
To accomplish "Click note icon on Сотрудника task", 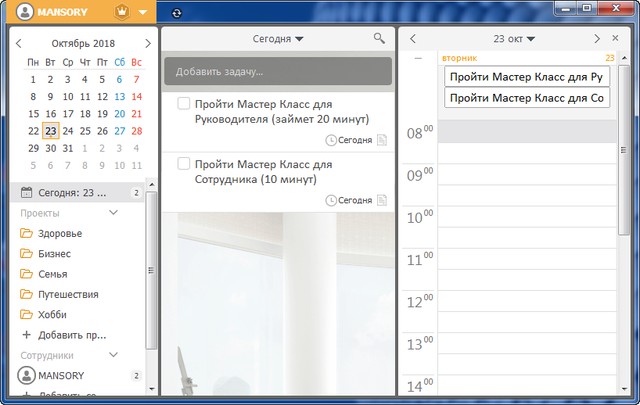I will click(381, 200).
